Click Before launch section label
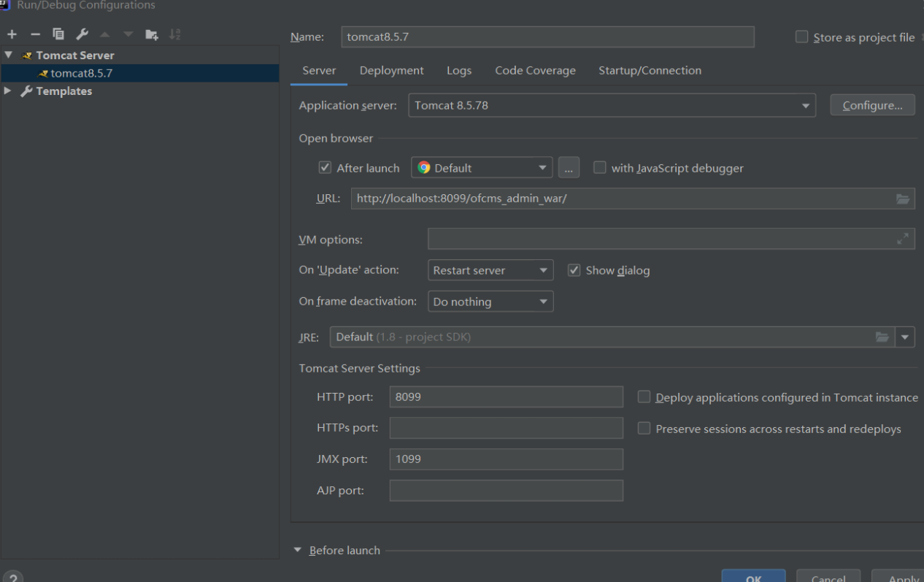 344,551
